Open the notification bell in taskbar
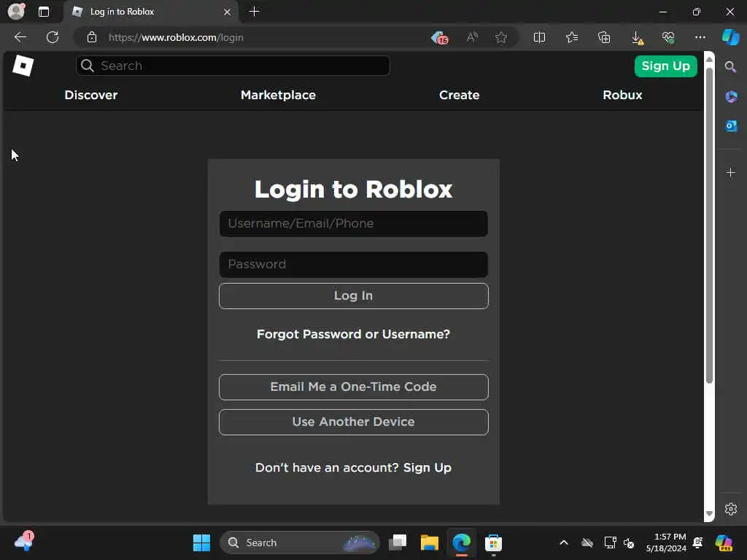The image size is (747, 560). 698,542
